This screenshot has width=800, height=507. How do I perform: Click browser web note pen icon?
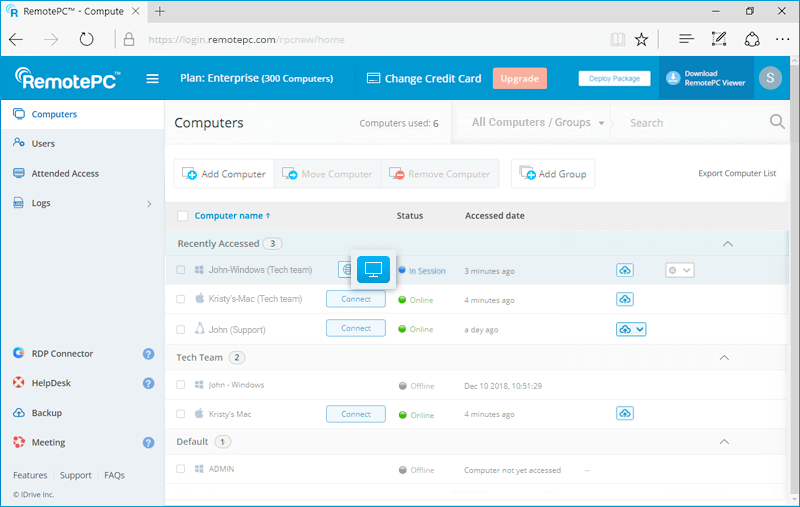click(719, 39)
